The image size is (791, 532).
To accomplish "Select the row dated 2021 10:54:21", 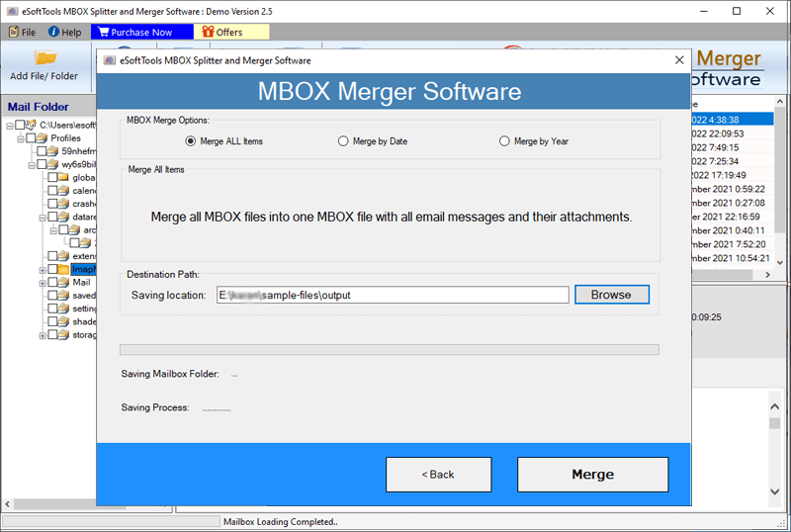I will point(732,258).
